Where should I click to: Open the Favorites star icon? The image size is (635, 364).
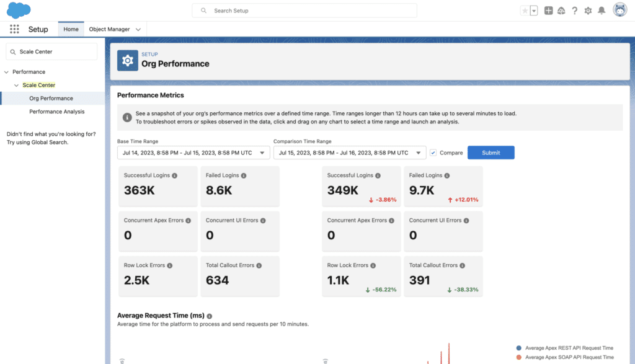tap(525, 11)
